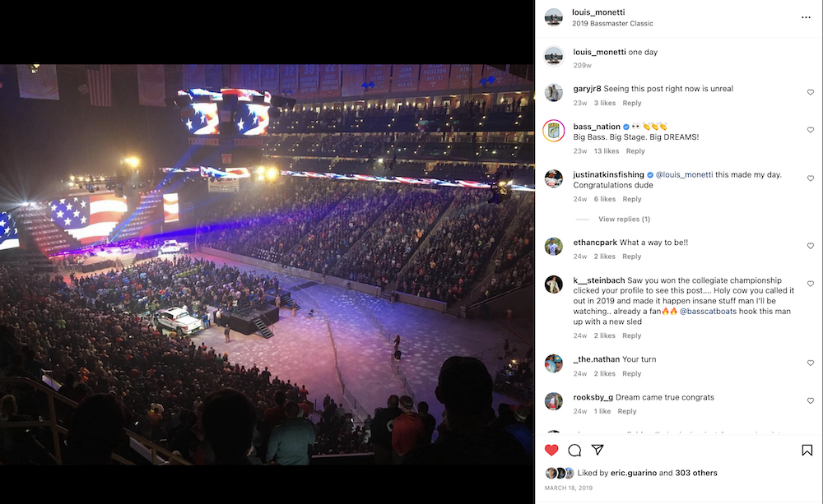
Task: Open the three-dot more options menu
Action: (806, 16)
